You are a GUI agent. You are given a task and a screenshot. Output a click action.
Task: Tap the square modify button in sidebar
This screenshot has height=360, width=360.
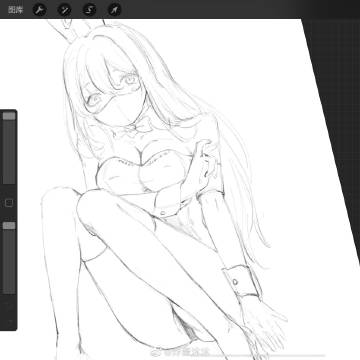tap(9, 203)
